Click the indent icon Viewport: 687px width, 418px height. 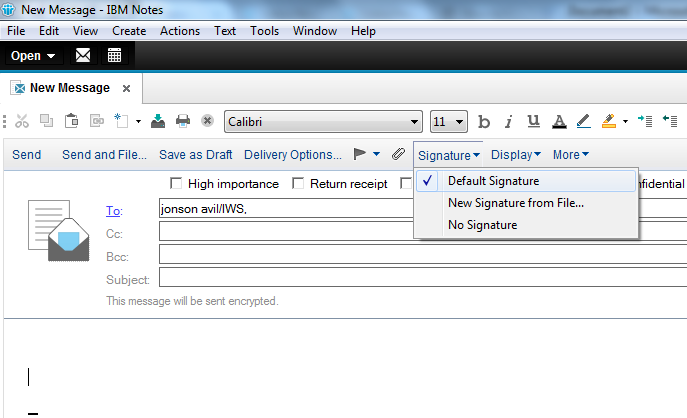[x=645, y=121]
